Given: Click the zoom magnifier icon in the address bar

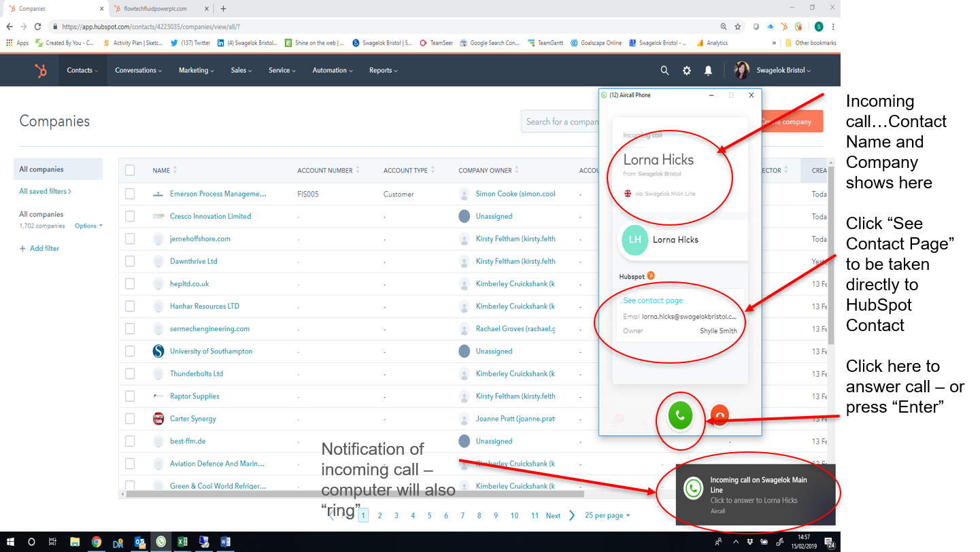Looking at the screenshot, I should [x=724, y=27].
